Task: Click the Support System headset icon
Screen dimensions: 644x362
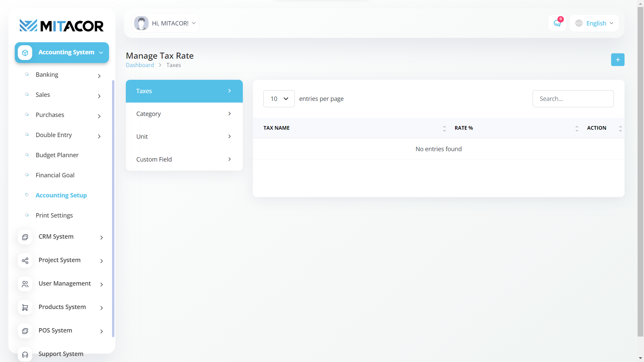Action: pos(25,354)
